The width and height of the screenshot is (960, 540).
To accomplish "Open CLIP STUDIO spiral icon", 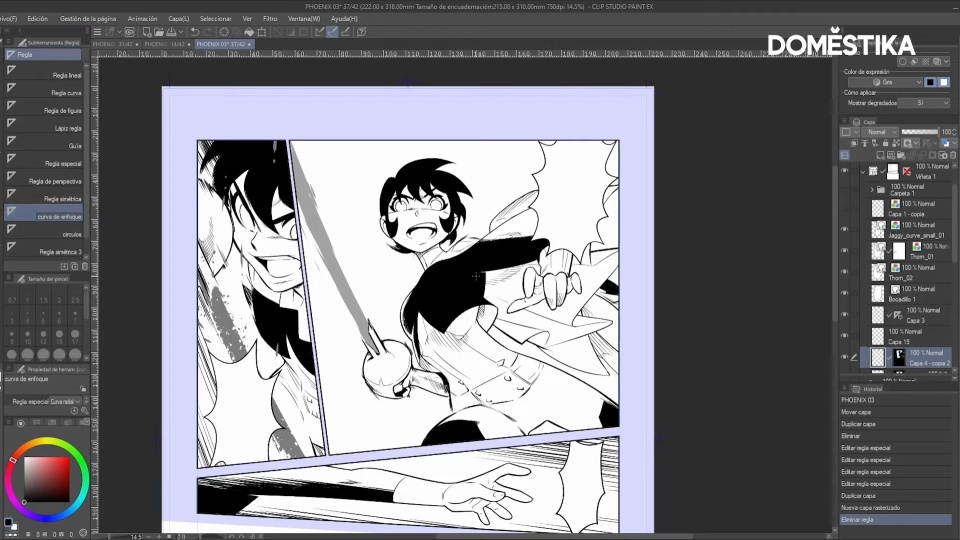I will click(x=130, y=32).
